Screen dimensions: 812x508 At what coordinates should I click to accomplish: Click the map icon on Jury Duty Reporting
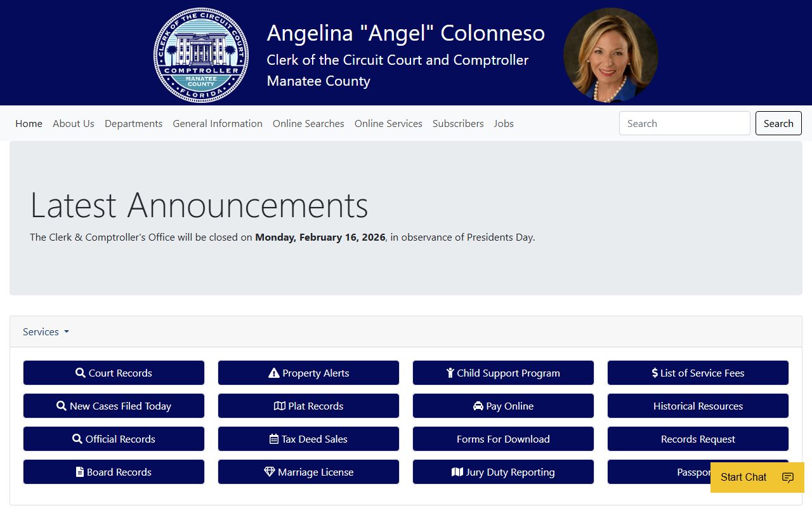(457, 472)
